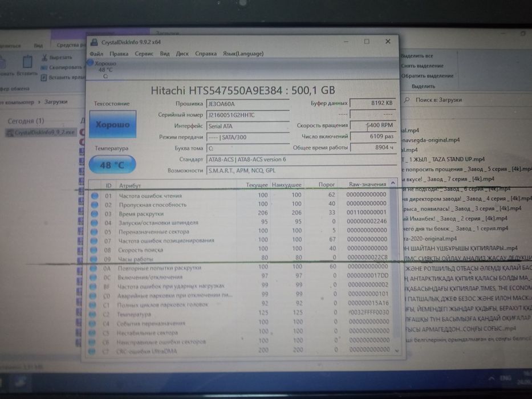Select raw value 001100000001 of Время раскрутки
Image resolution: width=532 pixels, height=399 pixels.
[x=366, y=213]
